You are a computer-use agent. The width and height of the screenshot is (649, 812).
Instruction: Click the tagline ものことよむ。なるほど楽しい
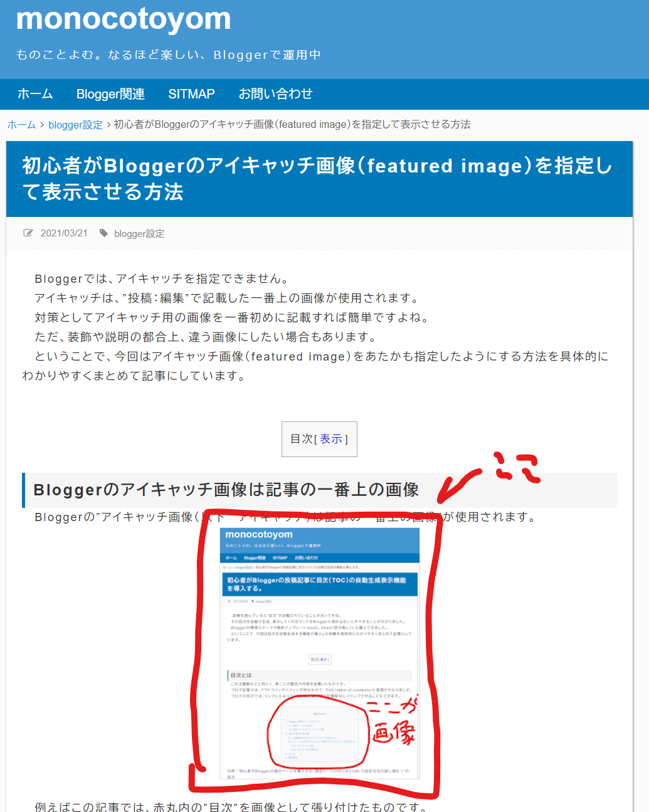pos(168,55)
